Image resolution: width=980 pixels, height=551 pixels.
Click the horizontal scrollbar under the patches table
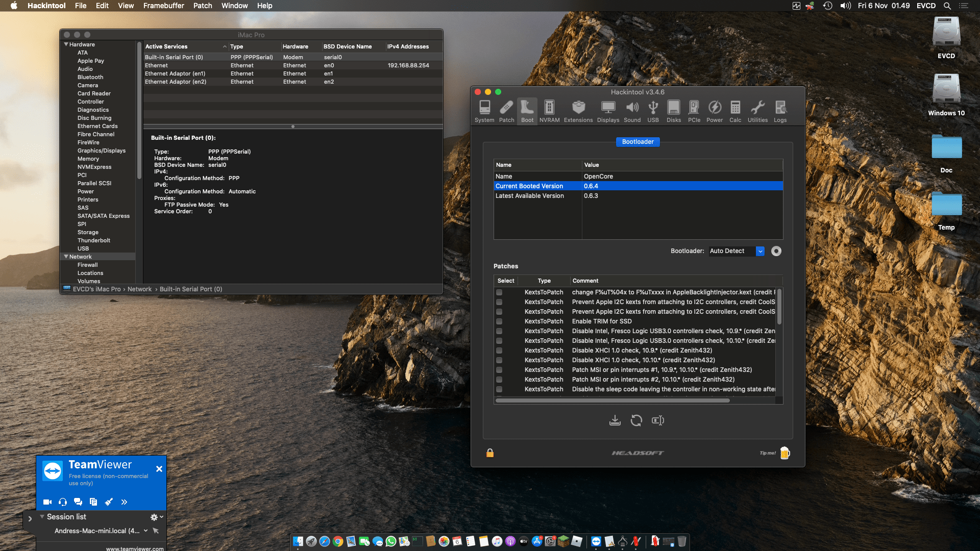612,400
